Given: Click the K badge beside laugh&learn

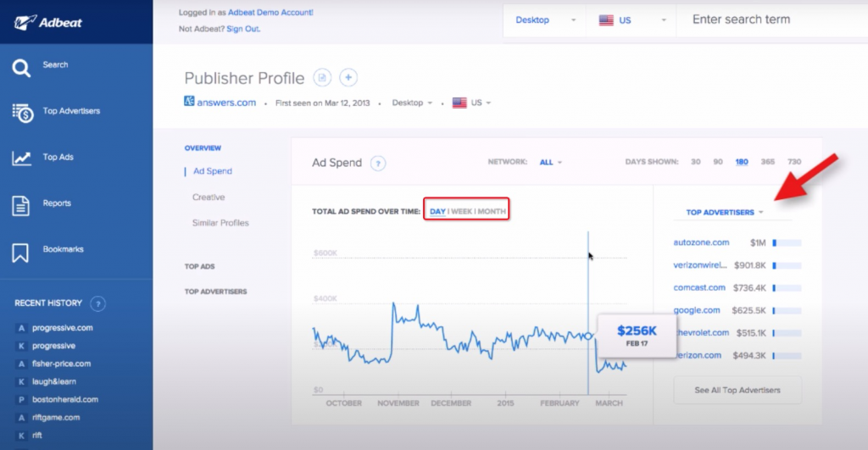Looking at the screenshot, I should [21, 382].
